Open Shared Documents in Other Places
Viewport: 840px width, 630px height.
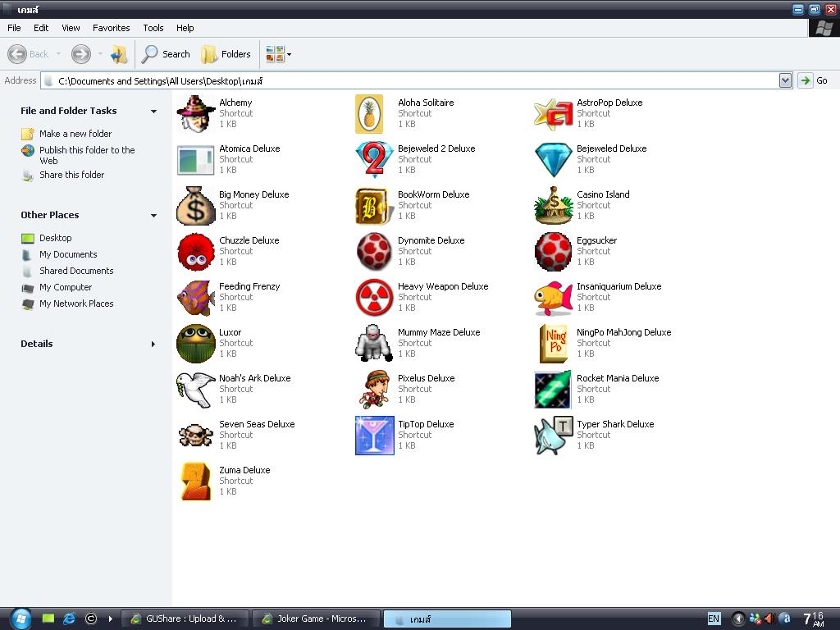[x=76, y=271]
